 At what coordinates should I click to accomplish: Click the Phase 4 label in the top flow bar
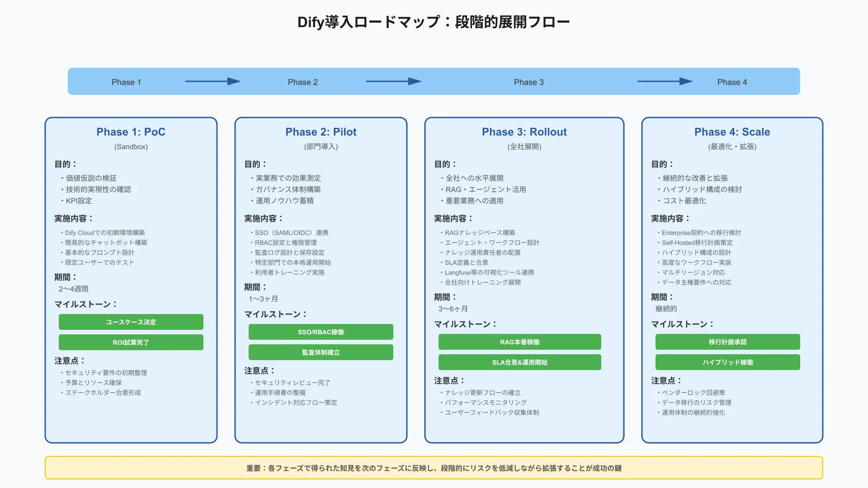click(x=732, y=82)
